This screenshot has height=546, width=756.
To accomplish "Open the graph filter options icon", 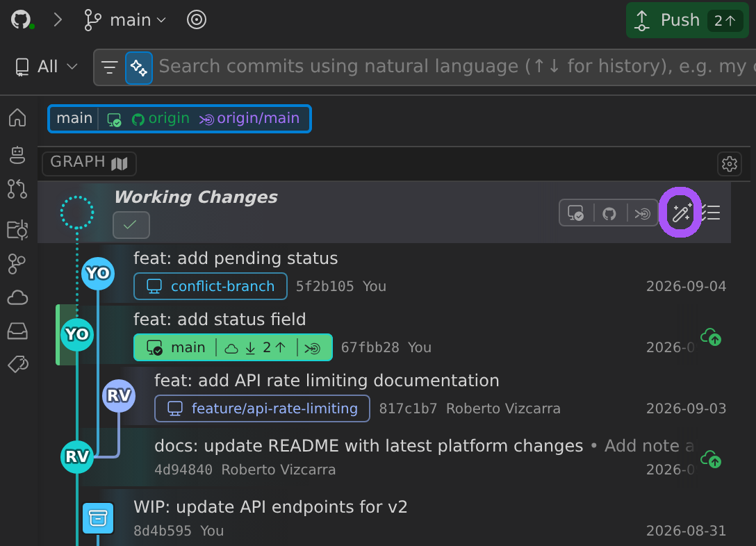I will coord(110,67).
